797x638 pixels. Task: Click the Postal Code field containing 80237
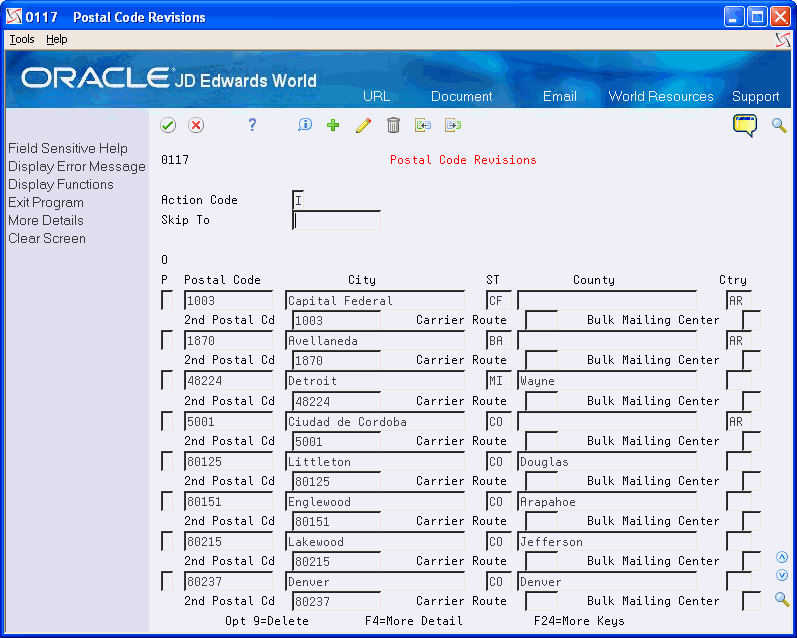[228, 581]
